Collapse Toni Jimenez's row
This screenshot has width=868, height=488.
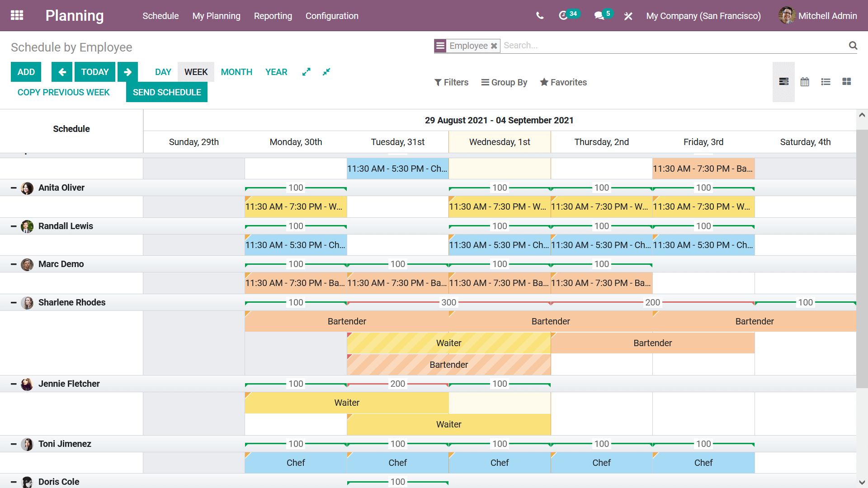(x=14, y=444)
